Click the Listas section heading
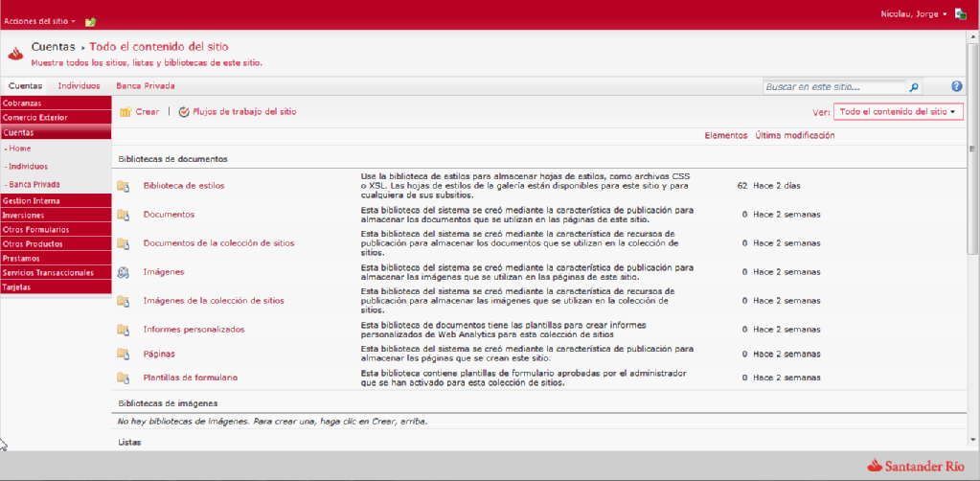The height and width of the screenshot is (481, 980). (x=129, y=443)
